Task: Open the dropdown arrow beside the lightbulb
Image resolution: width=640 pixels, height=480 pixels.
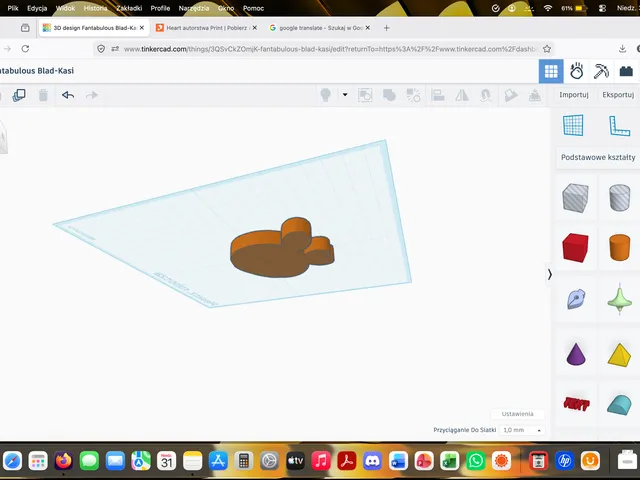Action: (x=345, y=95)
